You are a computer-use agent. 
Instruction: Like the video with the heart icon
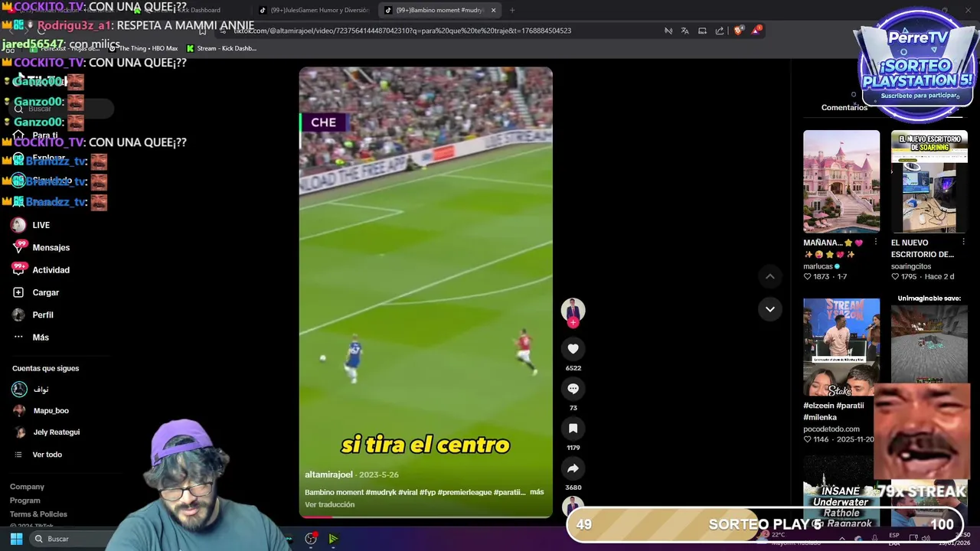click(573, 349)
